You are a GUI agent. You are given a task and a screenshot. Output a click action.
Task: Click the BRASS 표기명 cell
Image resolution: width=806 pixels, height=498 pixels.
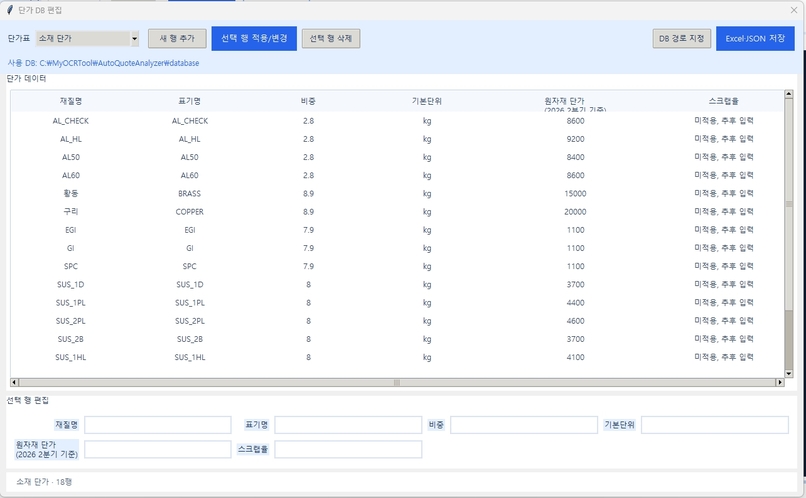pyautogui.click(x=190, y=194)
